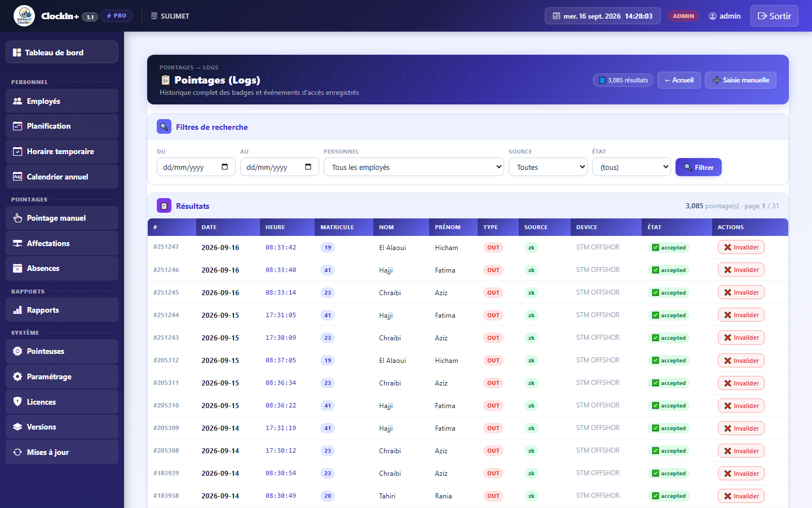
Task: Click the zk source badge in row #205311
Action: point(531,383)
